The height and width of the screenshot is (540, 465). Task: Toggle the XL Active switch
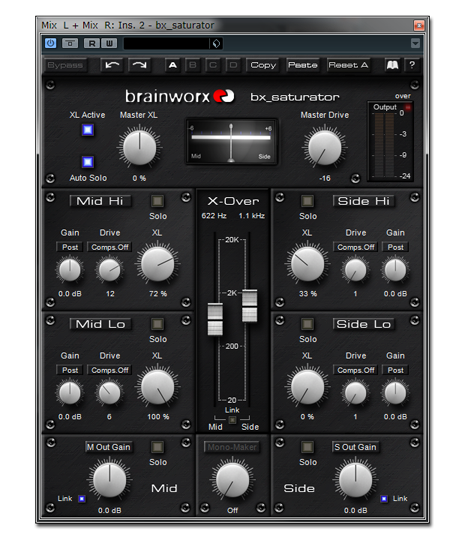click(x=87, y=130)
